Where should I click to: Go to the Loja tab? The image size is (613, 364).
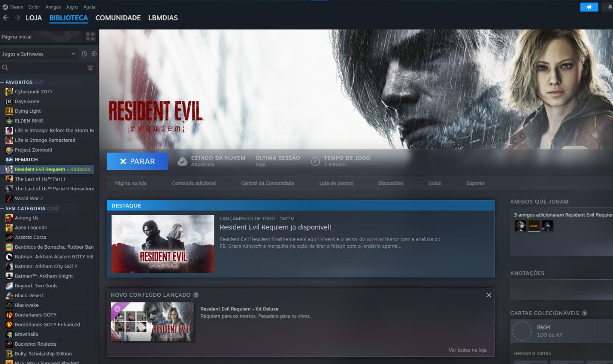pyautogui.click(x=34, y=18)
